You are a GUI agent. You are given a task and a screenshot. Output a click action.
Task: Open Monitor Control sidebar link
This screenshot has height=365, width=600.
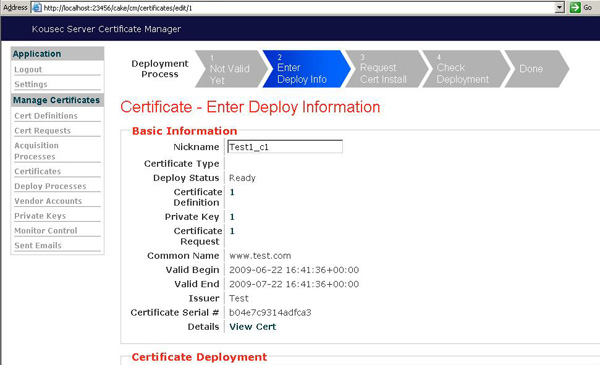pos(46,231)
